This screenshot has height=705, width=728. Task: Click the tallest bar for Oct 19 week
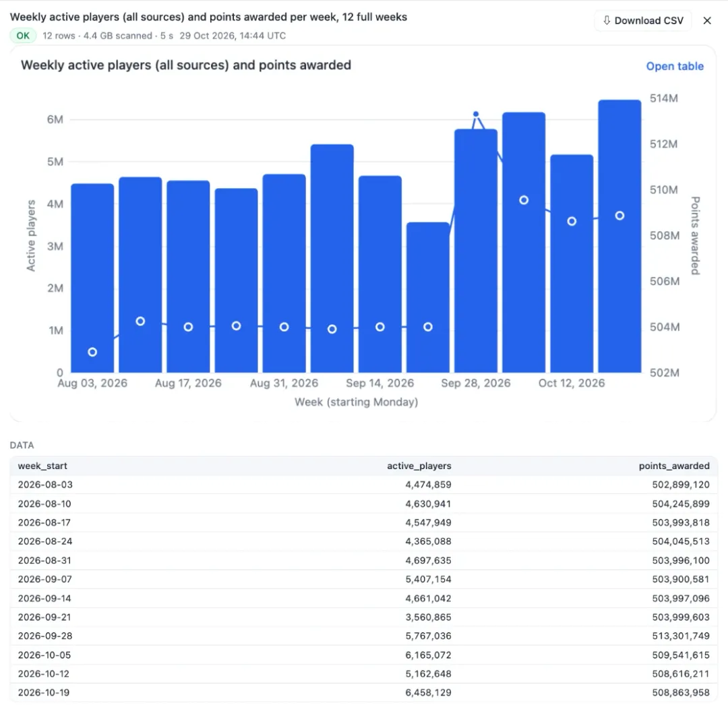[619, 237]
